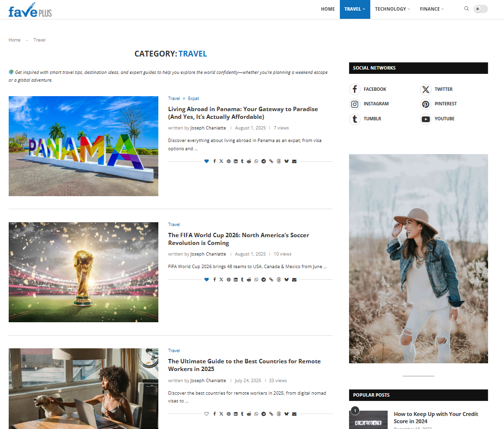Share the FIFA World Cup post on Reddit
Image resolution: width=504 pixels, height=429 pixels.
pos(249,279)
